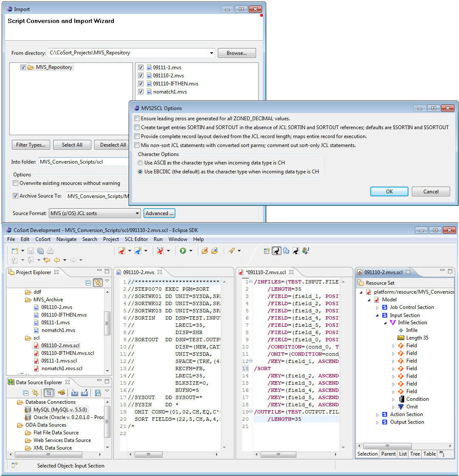This screenshot has width=459, height=476.
Task: Uncheck the Archive Source To checkbox
Action: (15, 196)
